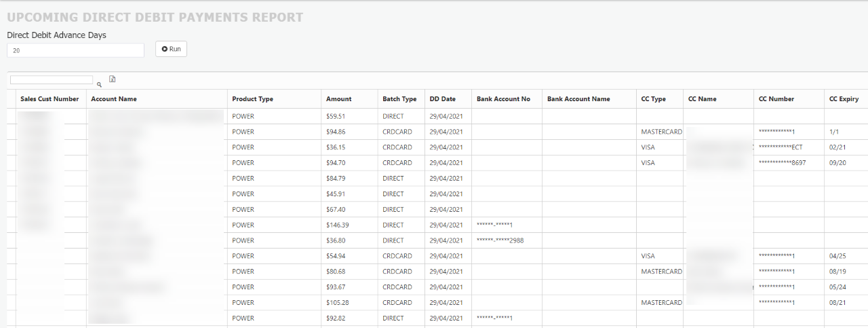Click VISA in the $54.94 row

coord(648,256)
